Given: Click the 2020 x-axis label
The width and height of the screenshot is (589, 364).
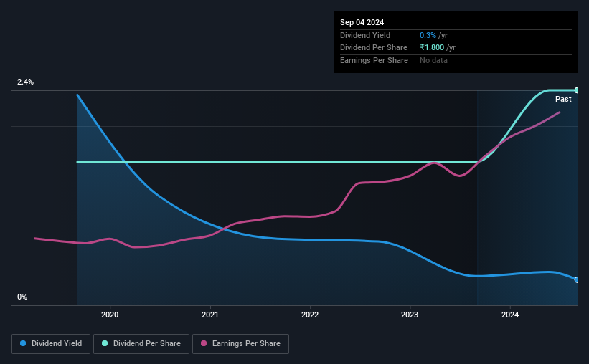Looking at the screenshot, I should pos(110,315).
